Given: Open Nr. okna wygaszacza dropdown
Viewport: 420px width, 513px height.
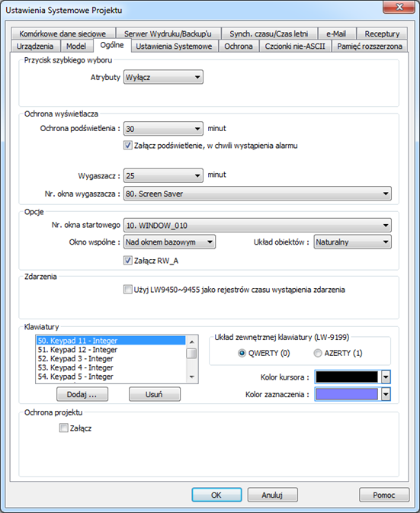Looking at the screenshot, I should (258, 194).
